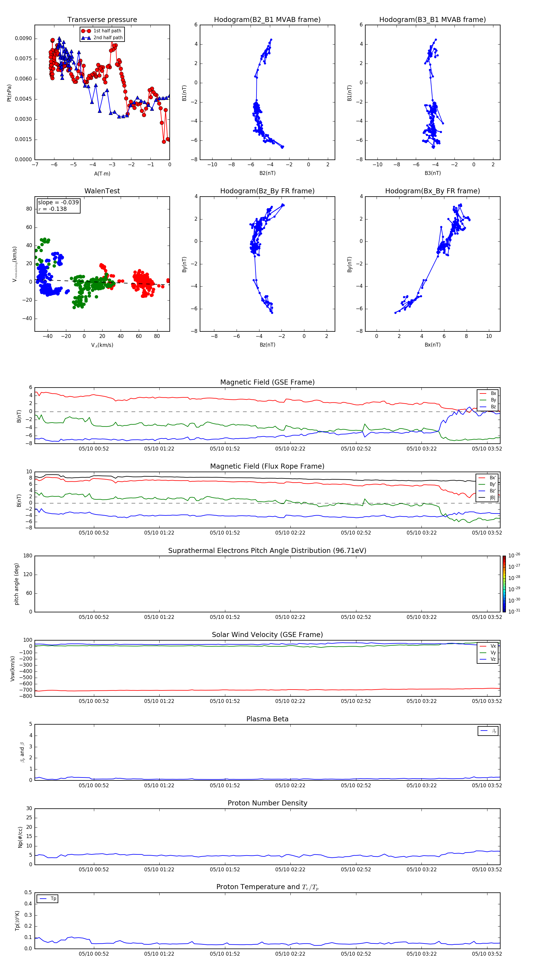
Task: Click the Bz legend entry in GSE plot
Action: 488,407
